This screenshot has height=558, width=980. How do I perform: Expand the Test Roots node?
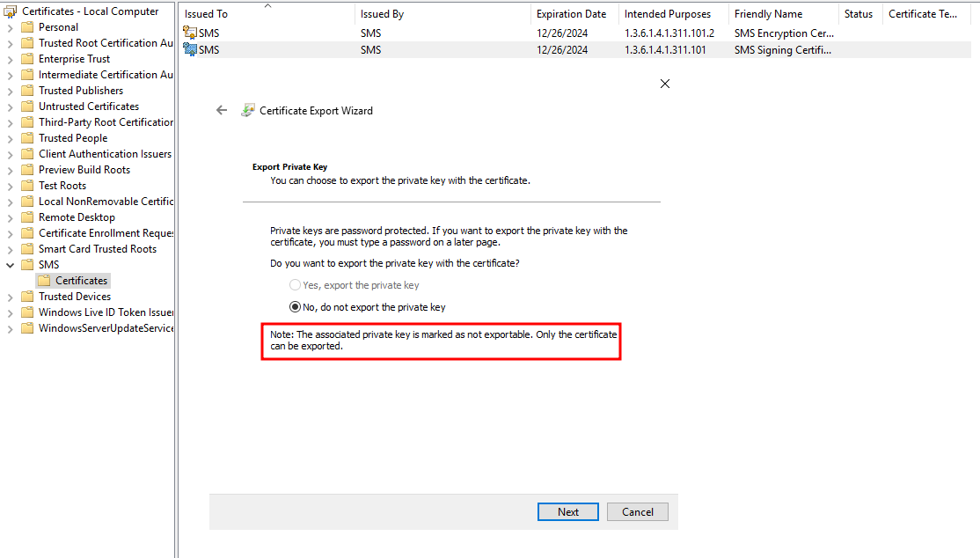[10, 186]
